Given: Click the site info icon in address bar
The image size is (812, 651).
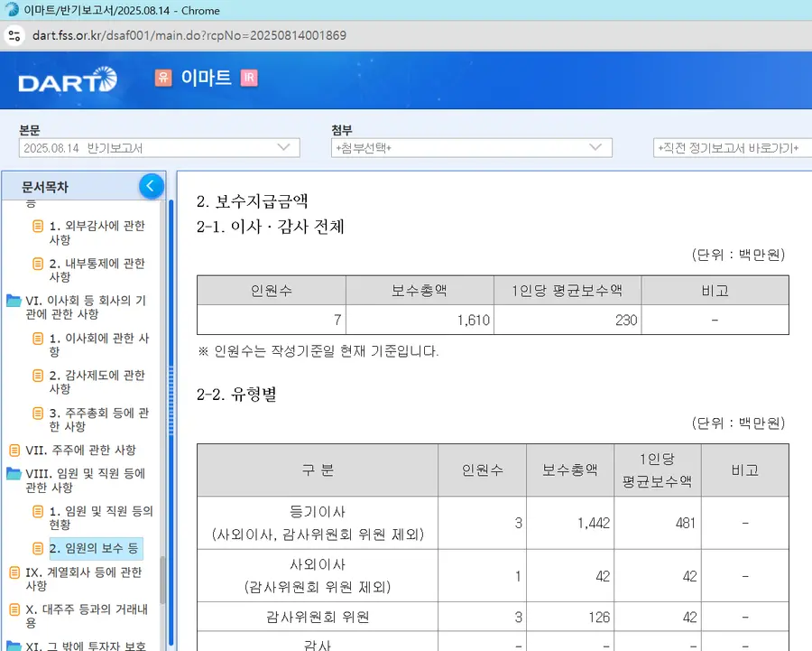Looking at the screenshot, I should pos(14,36).
